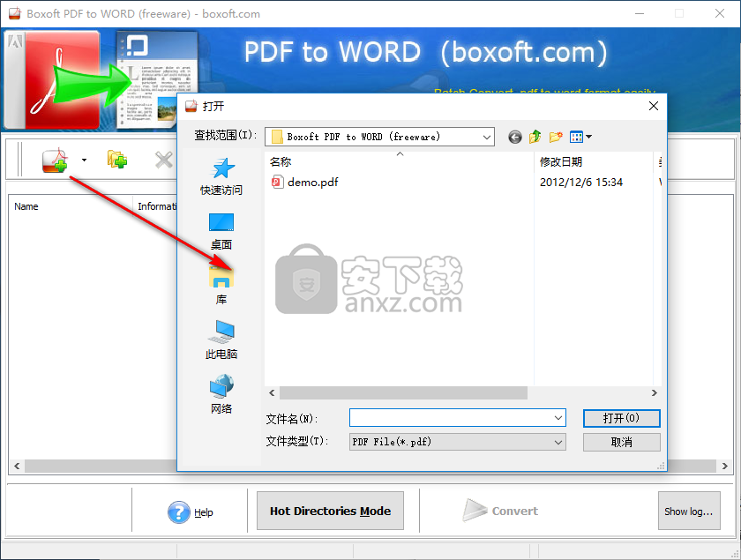The width and height of the screenshot is (741, 560).
Task: Go back to the previous folder
Action: pyautogui.click(x=514, y=137)
